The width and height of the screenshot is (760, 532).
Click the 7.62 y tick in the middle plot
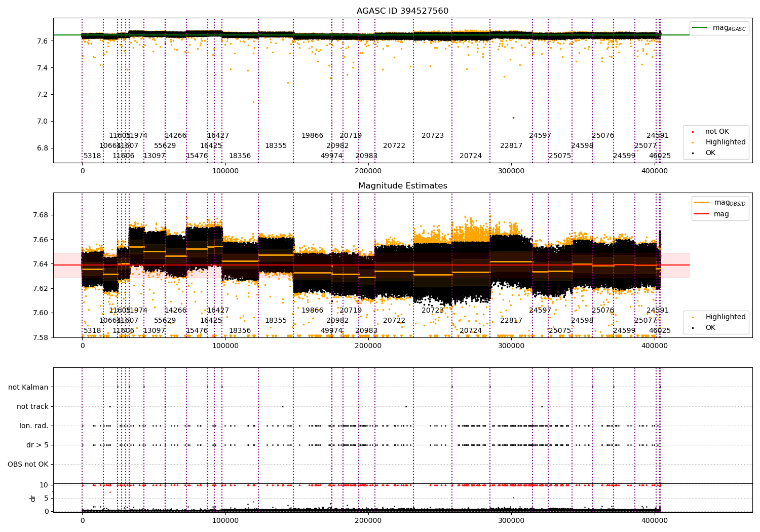[41, 288]
